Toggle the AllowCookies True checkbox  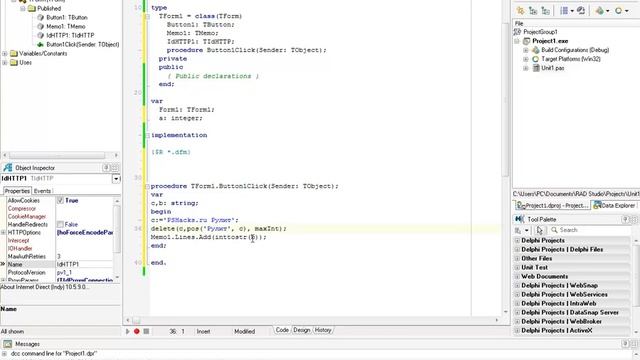[x=60, y=200]
